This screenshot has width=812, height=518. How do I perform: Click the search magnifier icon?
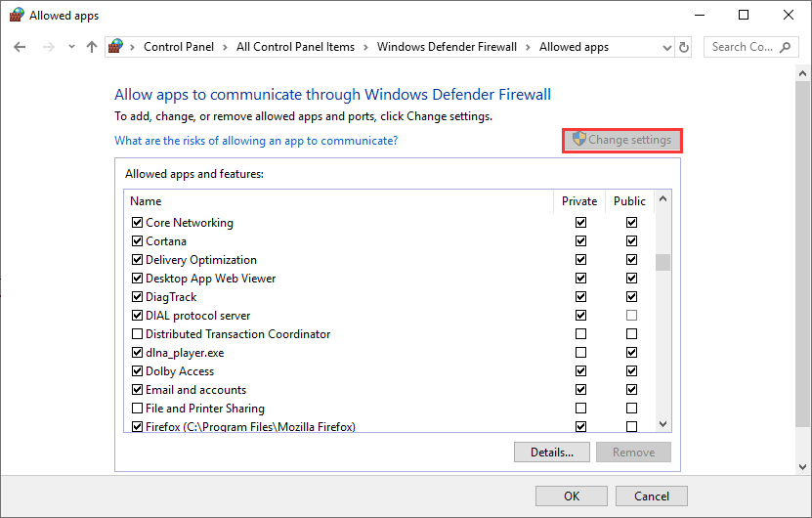coord(785,47)
